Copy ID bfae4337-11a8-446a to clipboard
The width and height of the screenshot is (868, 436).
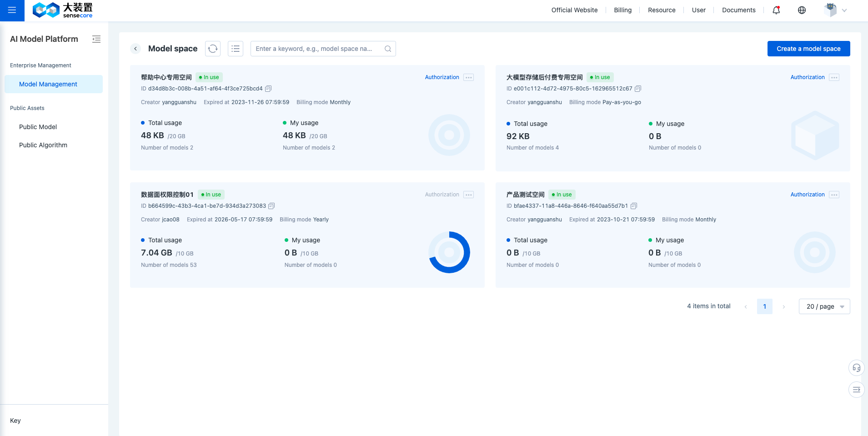coord(634,206)
